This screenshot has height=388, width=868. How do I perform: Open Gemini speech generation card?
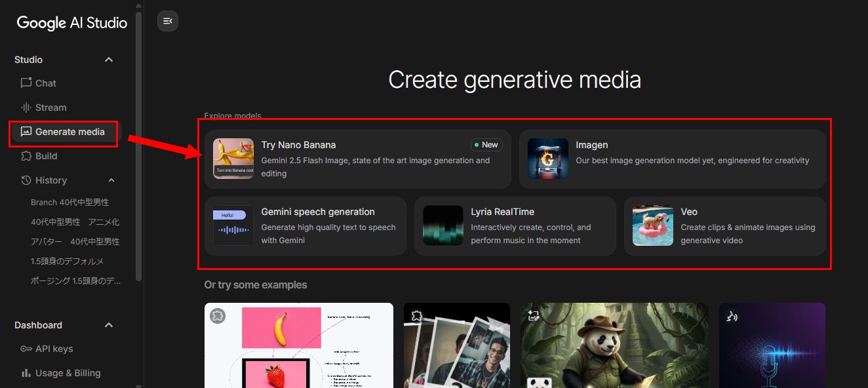click(306, 225)
